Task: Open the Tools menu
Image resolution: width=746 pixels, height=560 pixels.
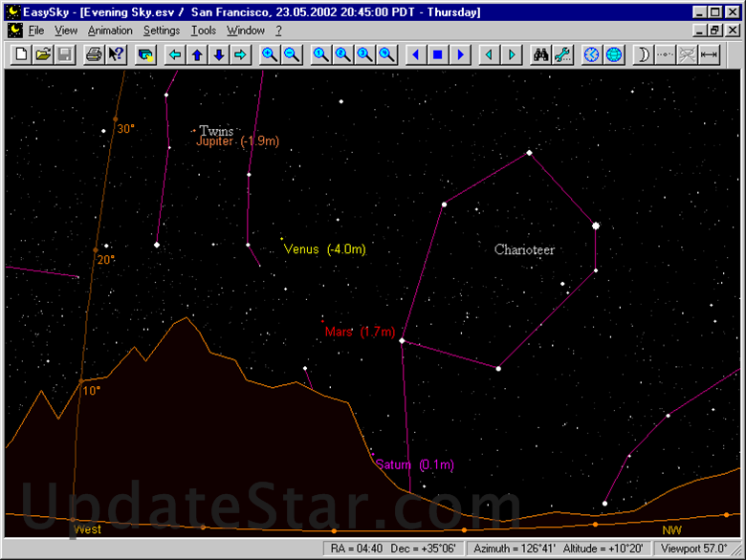Action: pyautogui.click(x=204, y=31)
